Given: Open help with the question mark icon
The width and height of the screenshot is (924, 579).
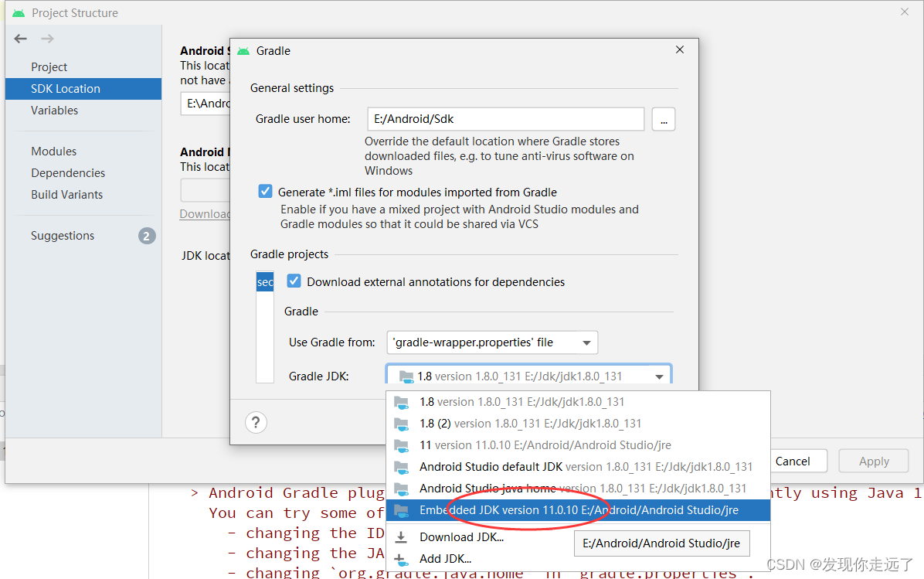Looking at the screenshot, I should click(x=256, y=422).
